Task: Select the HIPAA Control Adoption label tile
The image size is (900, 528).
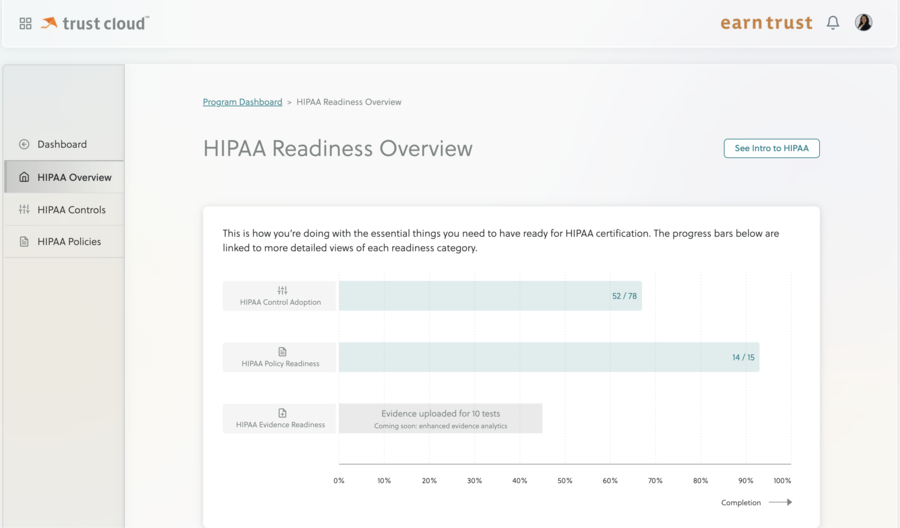Action: [280, 296]
